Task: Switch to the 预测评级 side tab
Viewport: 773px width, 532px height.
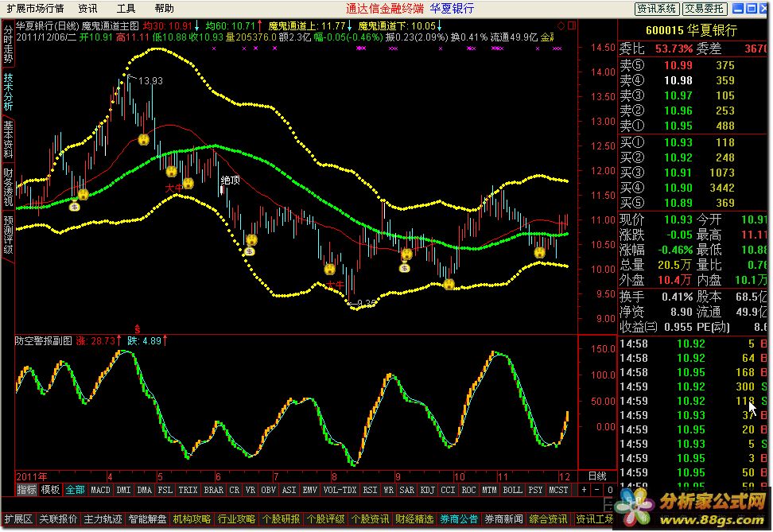Action: click(8, 235)
